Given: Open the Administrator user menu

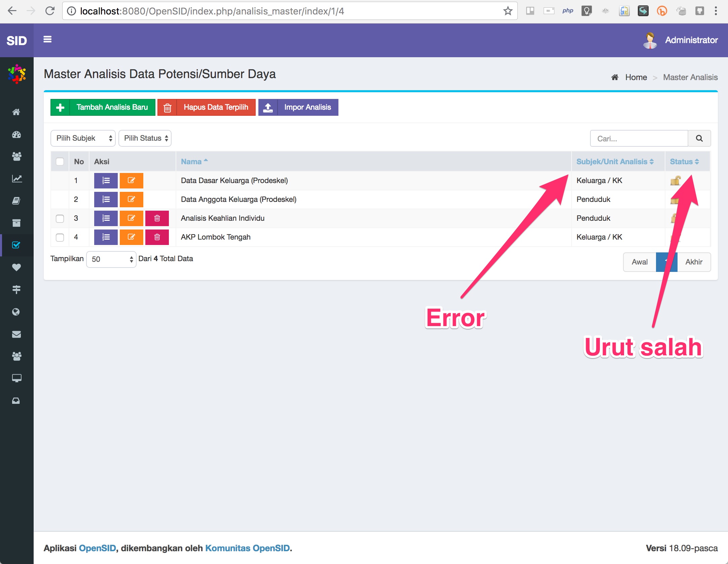Looking at the screenshot, I should point(680,40).
